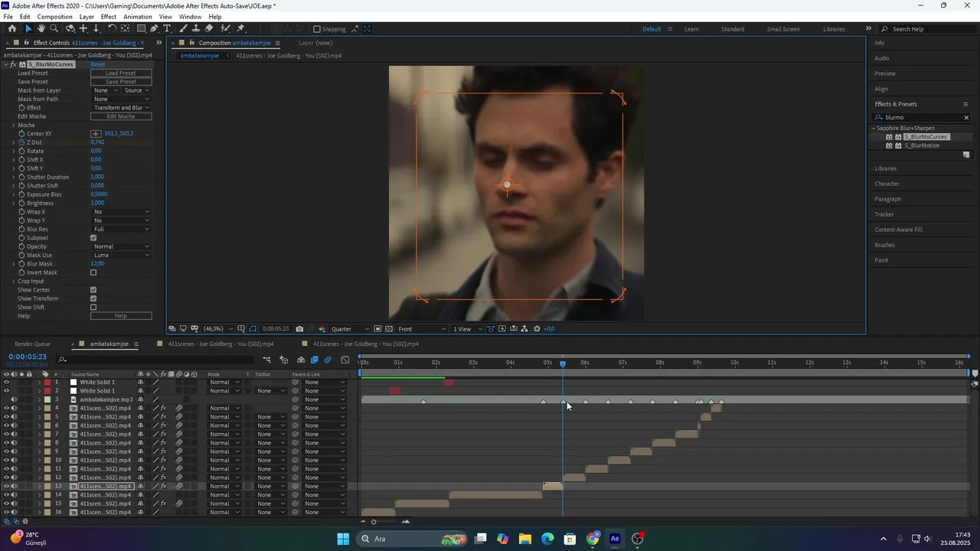This screenshot has height=551, width=980.
Task: Open the Composition menu
Action: pyautogui.click(x=54, y=17)
